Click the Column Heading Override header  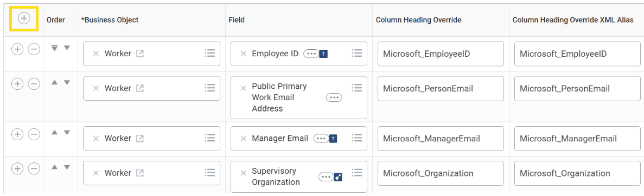(418, 19)
